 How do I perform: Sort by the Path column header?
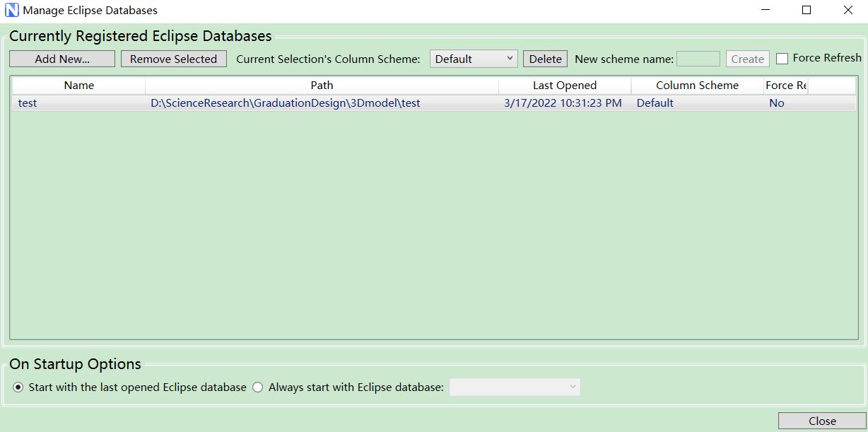point(322,86)
